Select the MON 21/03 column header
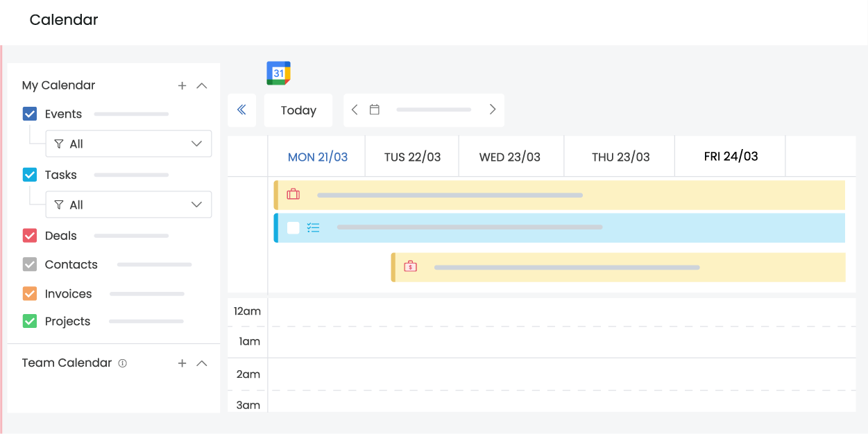This screenshot has width=868, height=434. 317,157
